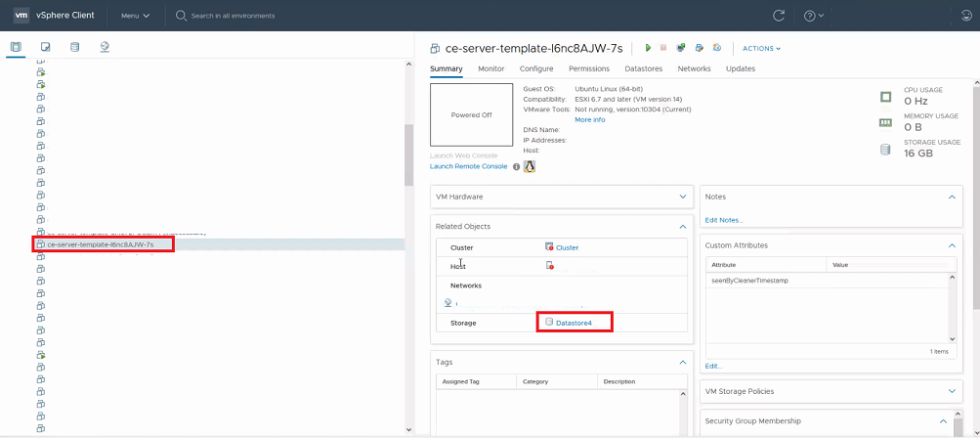This screenshot has width=980, height=438.
Task: Expand the VM Hardware panel
Action: point(683,197)
